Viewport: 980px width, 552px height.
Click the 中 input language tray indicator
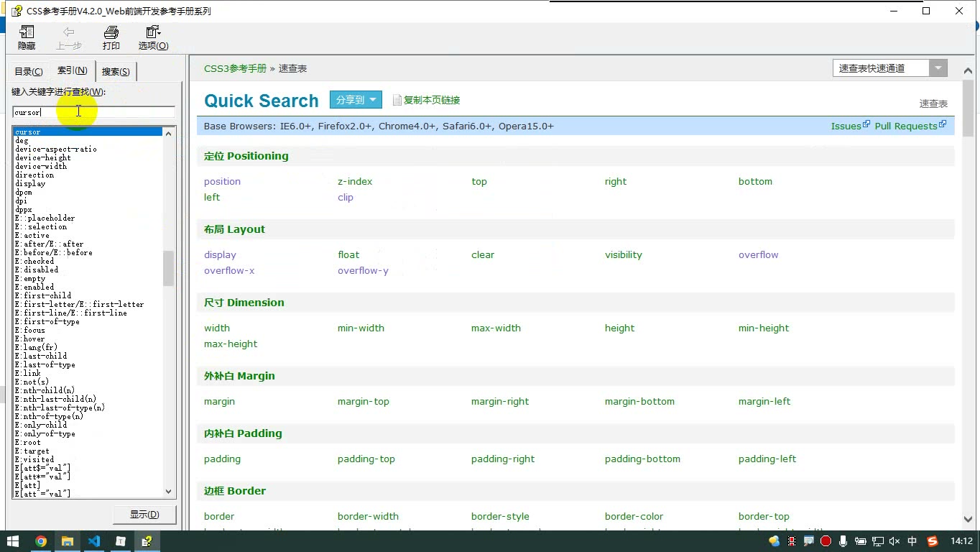point(912,541)
